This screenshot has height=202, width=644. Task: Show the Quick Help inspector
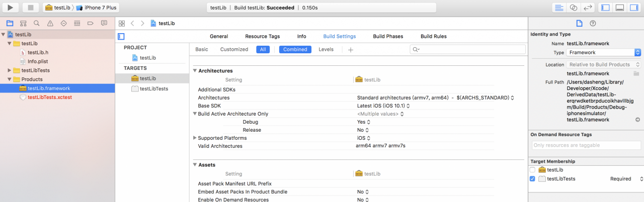(x=593, y=24)
